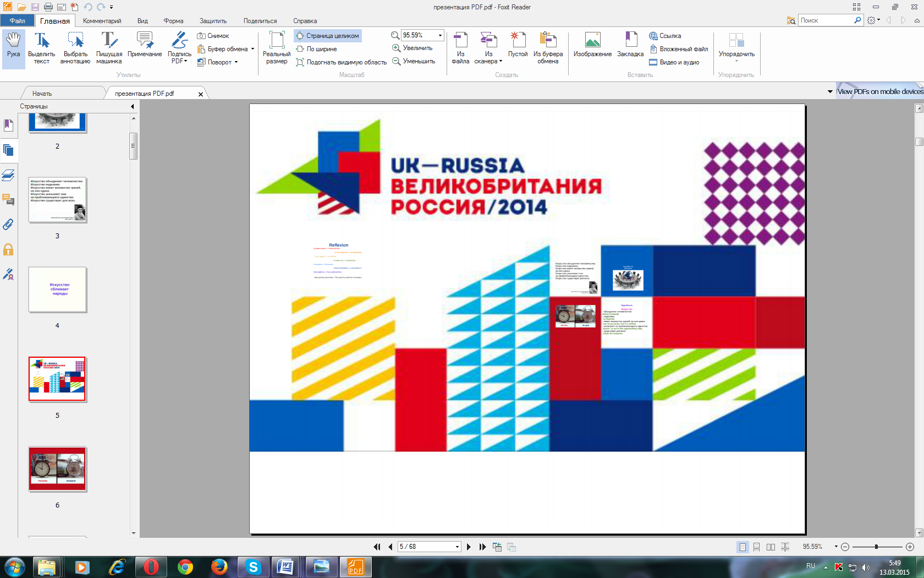This screenshot has height=578, width=924.
Task: Open the Help (Справка) tab
Action: click(x=305, y=21)
